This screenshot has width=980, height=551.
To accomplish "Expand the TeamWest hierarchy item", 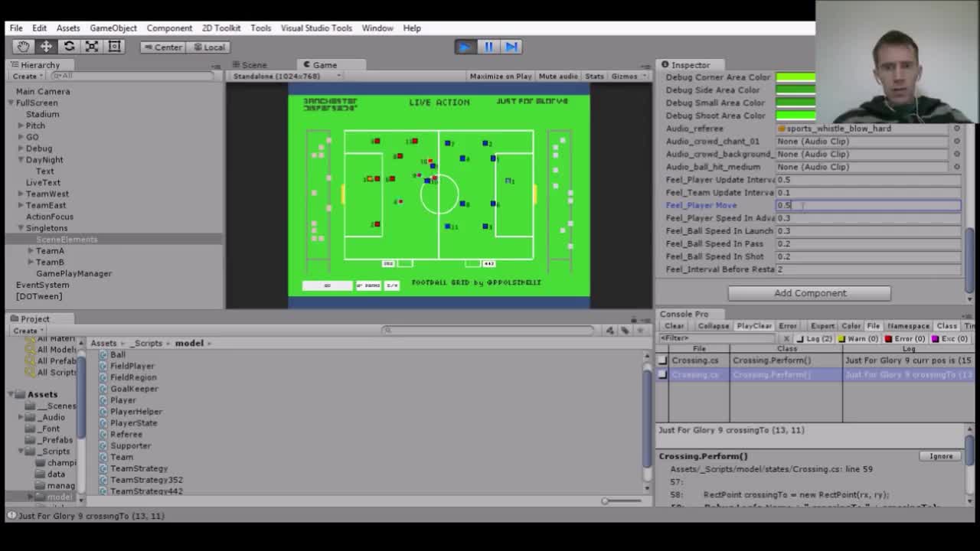I will tap(19, 194).
